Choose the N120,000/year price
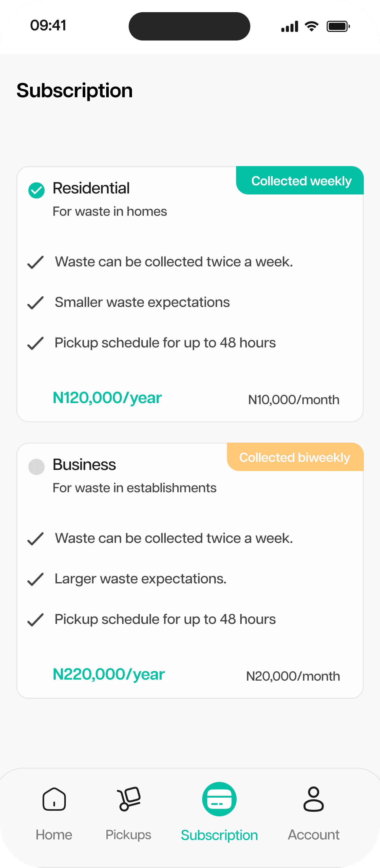The width and height of the screenshot is (380, 868). coord(107,398)
